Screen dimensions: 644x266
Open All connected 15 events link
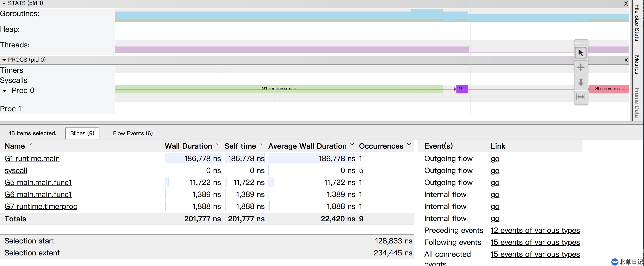535,254
